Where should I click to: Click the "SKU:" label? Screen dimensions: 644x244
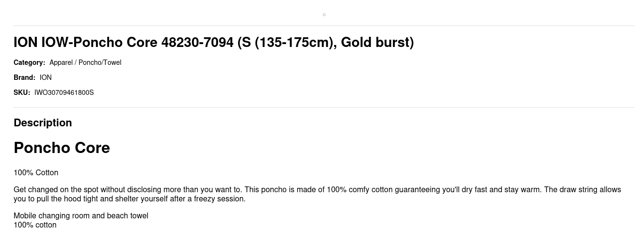tap(22, 92)
